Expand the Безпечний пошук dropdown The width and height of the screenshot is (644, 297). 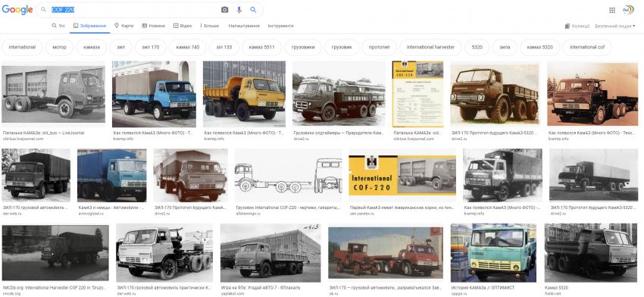click(615, 26)
